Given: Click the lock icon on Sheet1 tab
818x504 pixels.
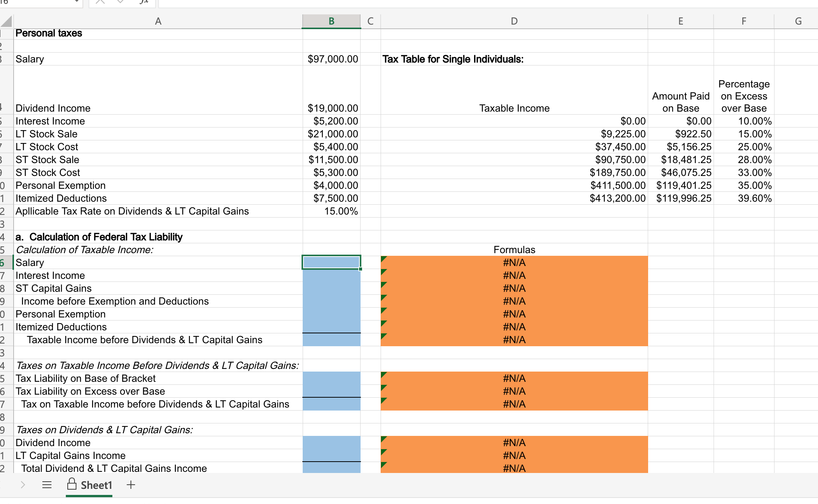Looking at the screenshot, I should [72, 484].
